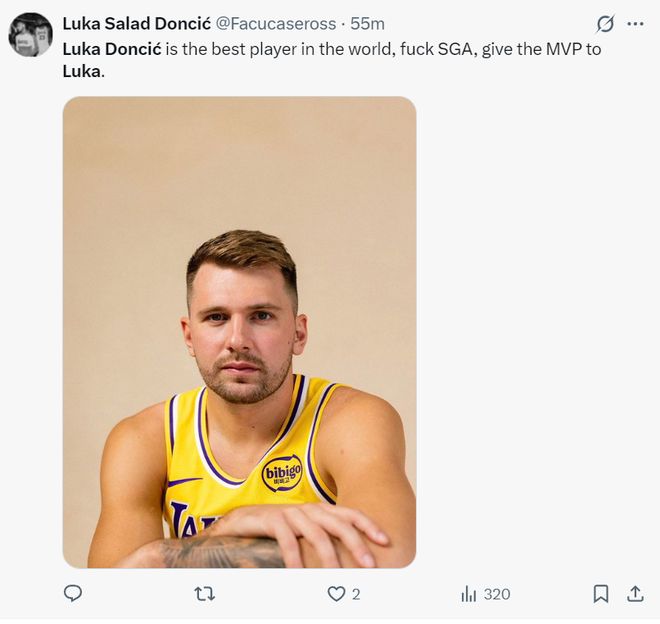Open the Luka Salad Dončić profile name
Screen dimensions: 660x624
pyautogui.click(x=136, y=24)
